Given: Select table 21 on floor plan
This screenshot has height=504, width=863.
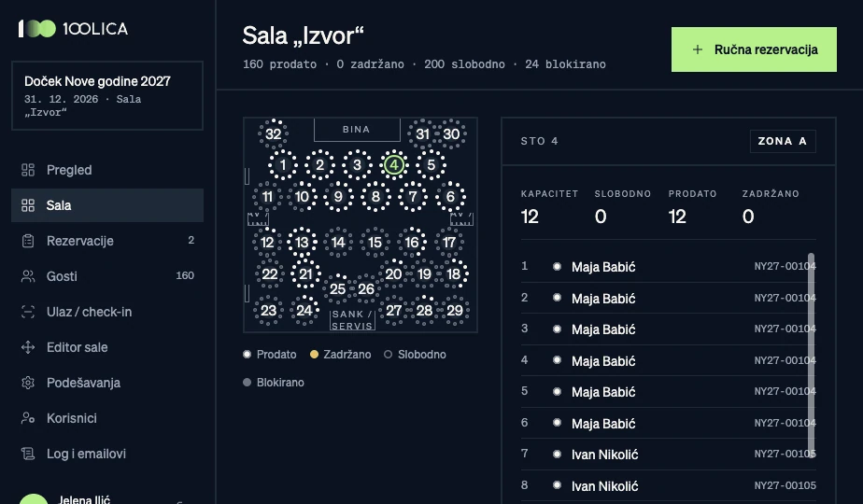Looking at the screenshot, I should [305, 274].
